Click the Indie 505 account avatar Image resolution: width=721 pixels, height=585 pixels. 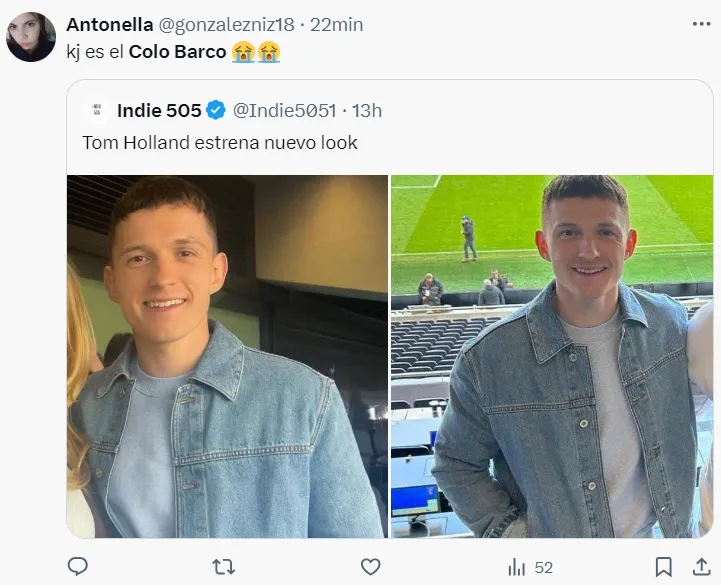[97, 110]
